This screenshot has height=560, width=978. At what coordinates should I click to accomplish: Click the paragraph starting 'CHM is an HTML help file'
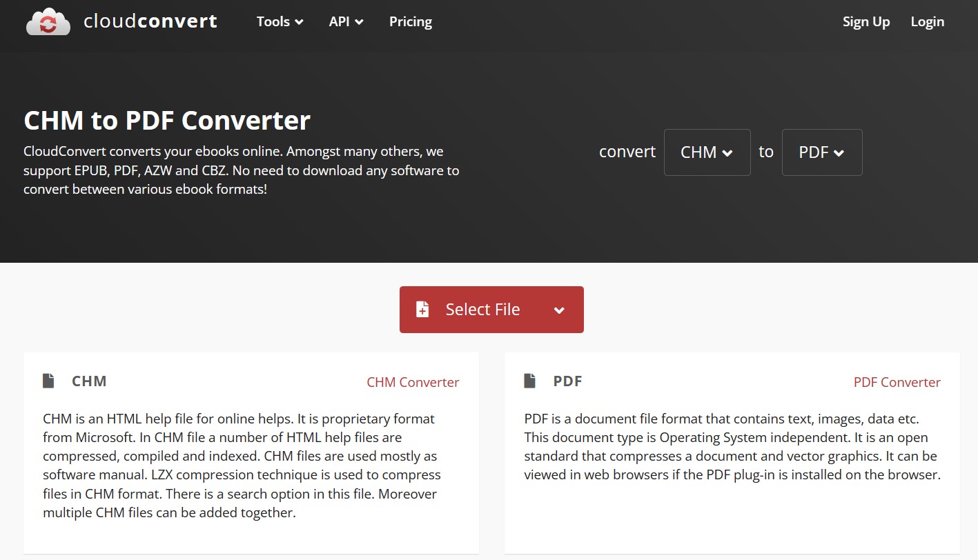[x=242, y=466]
